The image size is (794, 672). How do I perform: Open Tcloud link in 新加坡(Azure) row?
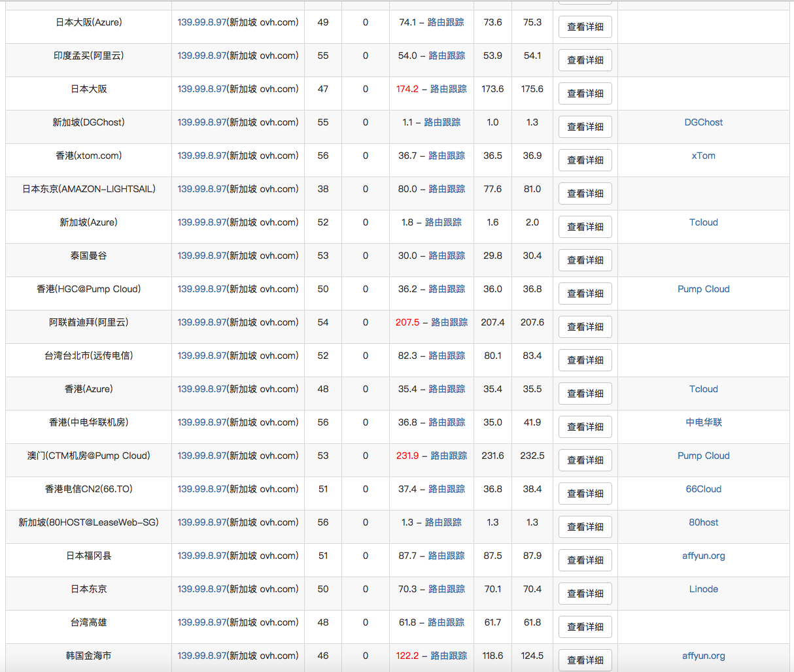coord(703,223)
